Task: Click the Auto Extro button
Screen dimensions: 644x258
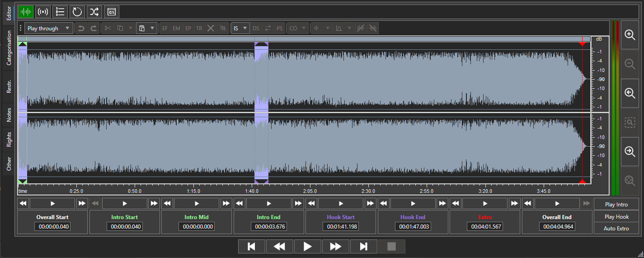Action: (616, 228)
